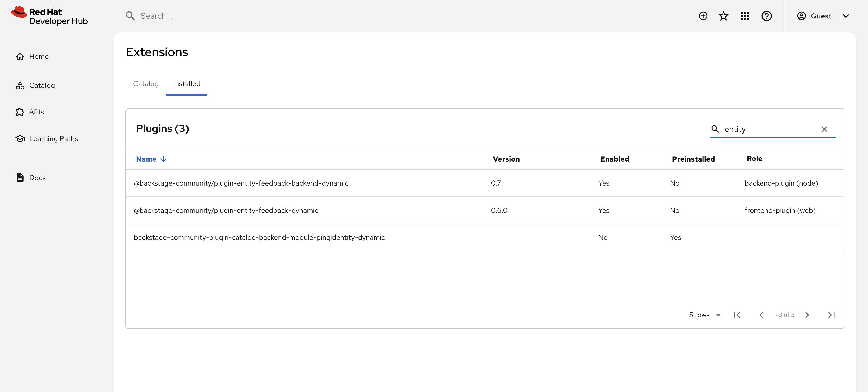Select the plugin-entity-feedback-dynamic row
This screenshot has width=868, height=392.
(226, 210)
